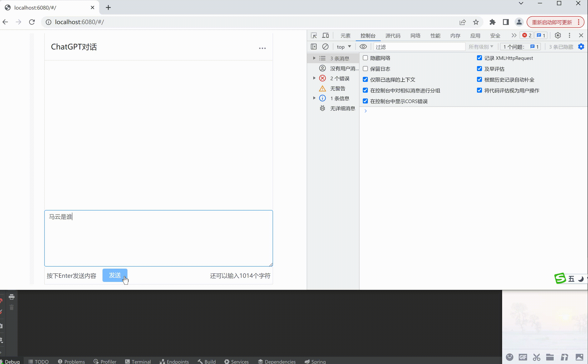Uncheck 在控制台中对相似消息进行分组 checkbox
The height and width of the screenshot is (364, 588).
pos(365,90)
